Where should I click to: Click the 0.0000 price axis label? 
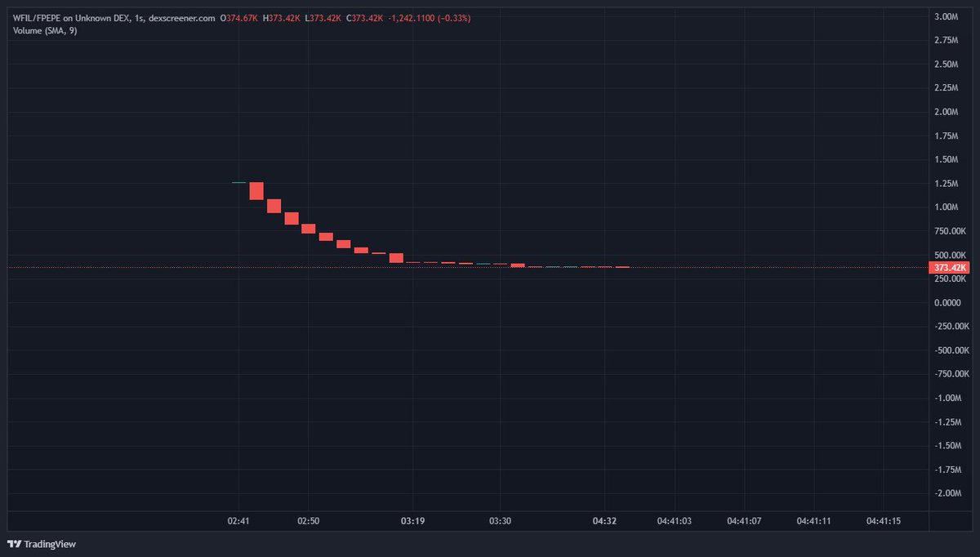click(x=947, y=303)
